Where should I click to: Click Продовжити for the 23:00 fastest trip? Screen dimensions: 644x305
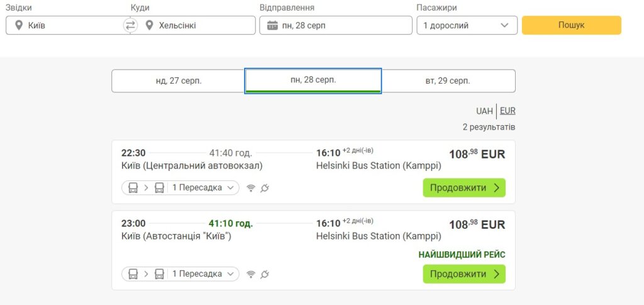(464, 274)
